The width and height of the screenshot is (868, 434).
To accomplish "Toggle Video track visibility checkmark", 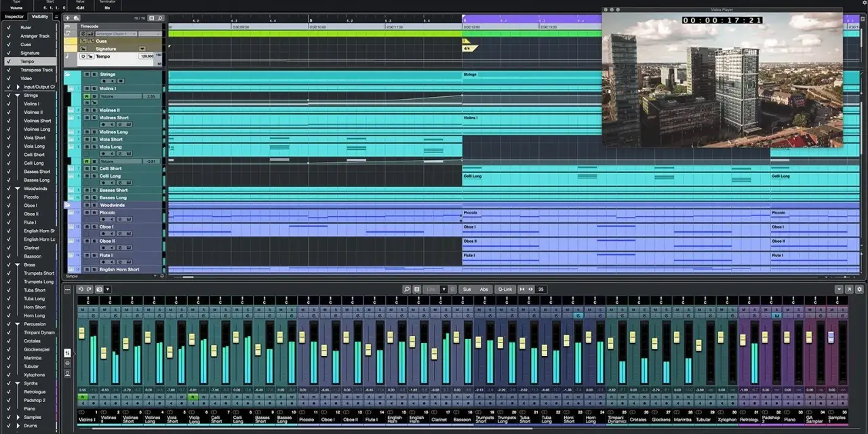I will click(8, 78).
